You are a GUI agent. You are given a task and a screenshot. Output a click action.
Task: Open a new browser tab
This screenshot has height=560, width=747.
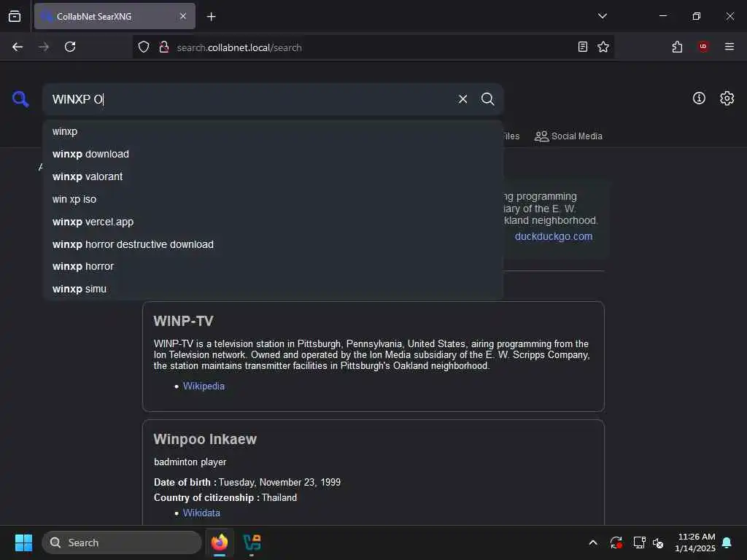coord(211,17)
